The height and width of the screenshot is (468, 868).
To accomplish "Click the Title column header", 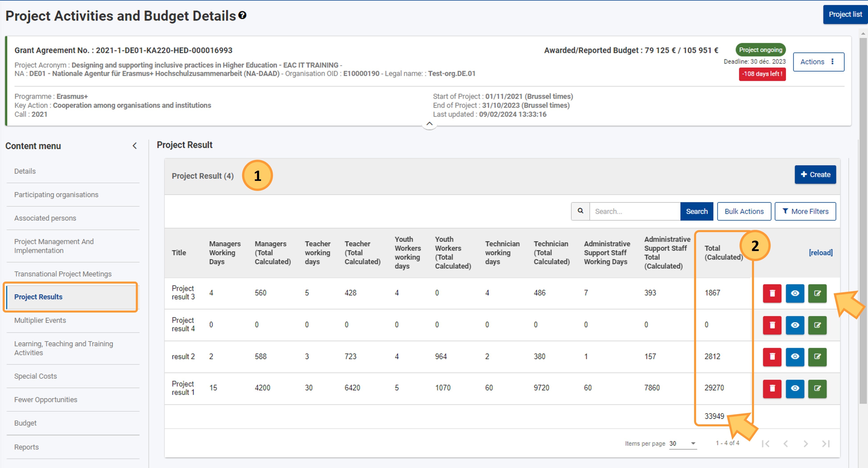I will click(179, 253).
